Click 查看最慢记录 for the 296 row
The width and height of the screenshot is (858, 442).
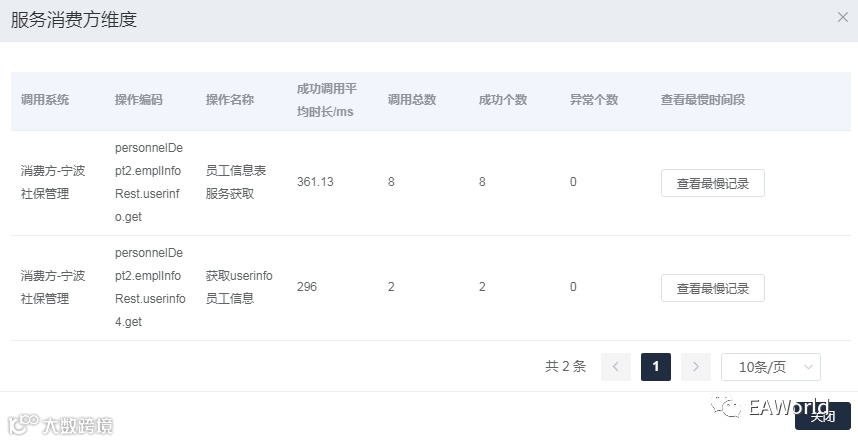[x=712, y=288]
